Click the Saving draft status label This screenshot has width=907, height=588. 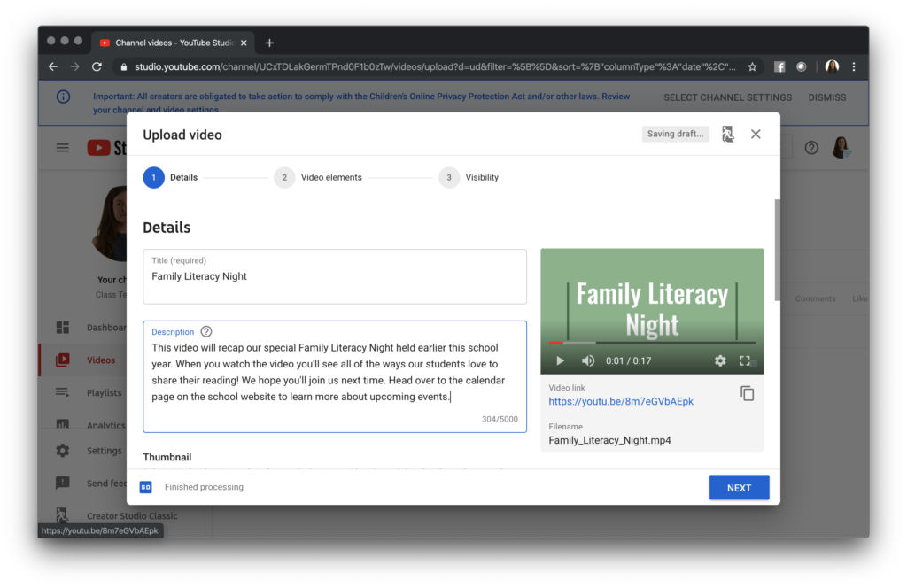675,134
